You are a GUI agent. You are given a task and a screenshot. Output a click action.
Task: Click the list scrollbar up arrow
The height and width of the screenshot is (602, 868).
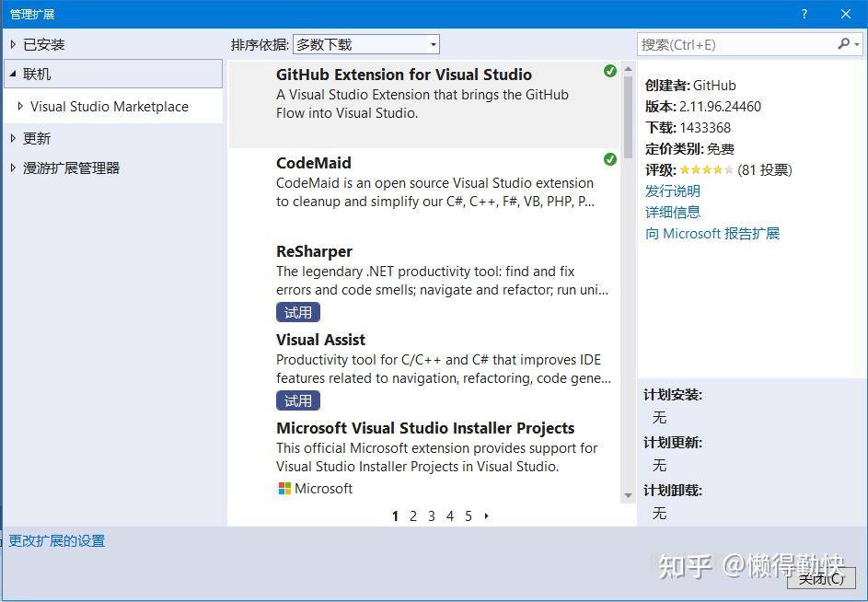coord(628,69)
